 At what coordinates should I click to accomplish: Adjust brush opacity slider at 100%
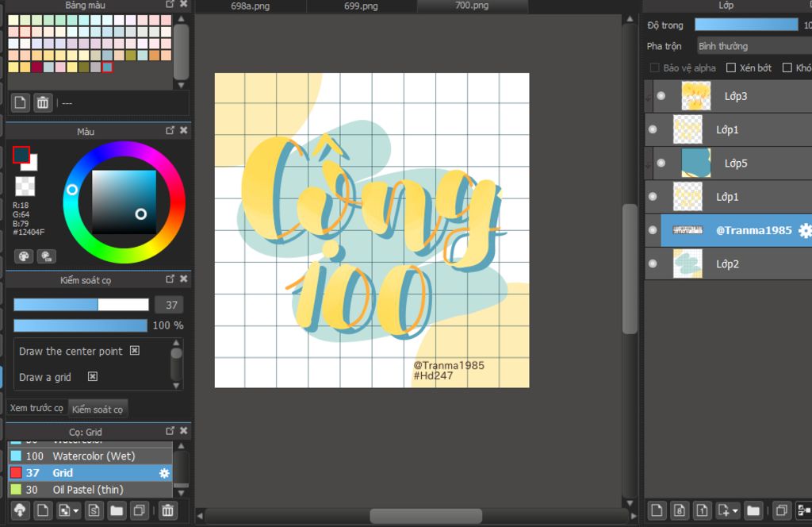(x=80, y=325)
